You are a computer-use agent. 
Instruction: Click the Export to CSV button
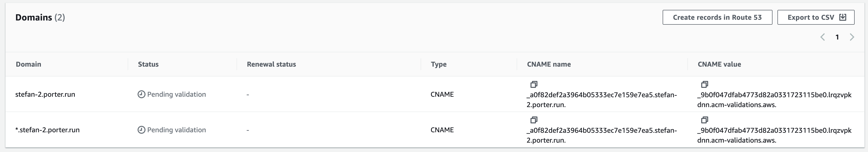pyautogui.click(x=816, y=17)
